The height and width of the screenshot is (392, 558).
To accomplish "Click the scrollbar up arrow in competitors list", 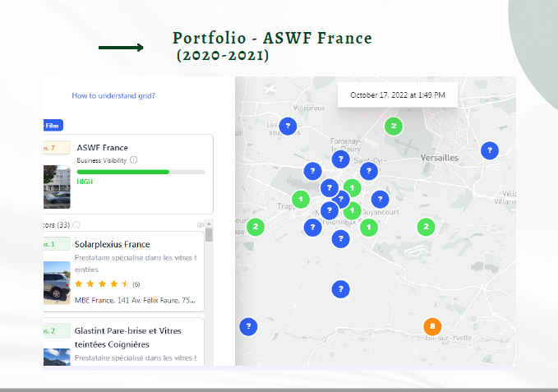I will pyautogui.click(x=209, y=224).
